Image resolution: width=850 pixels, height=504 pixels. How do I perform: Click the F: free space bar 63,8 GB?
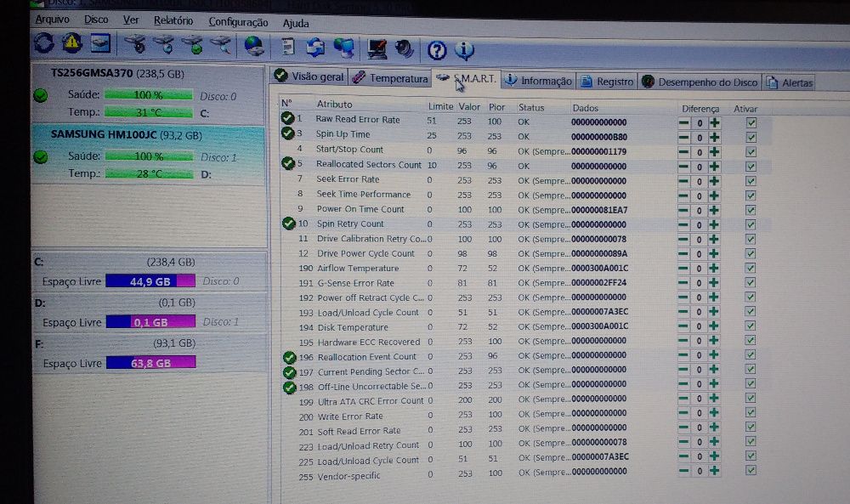point(150,363)
